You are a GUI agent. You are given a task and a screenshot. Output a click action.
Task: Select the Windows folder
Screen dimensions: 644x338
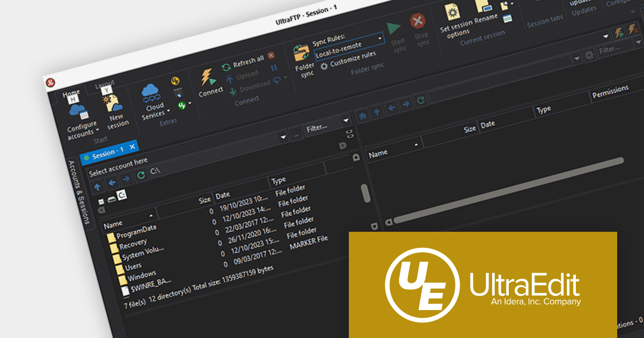pyautogui.click(x=138, y=277)
